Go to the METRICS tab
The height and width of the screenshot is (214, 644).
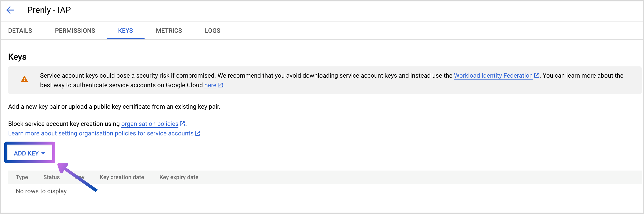169,31
